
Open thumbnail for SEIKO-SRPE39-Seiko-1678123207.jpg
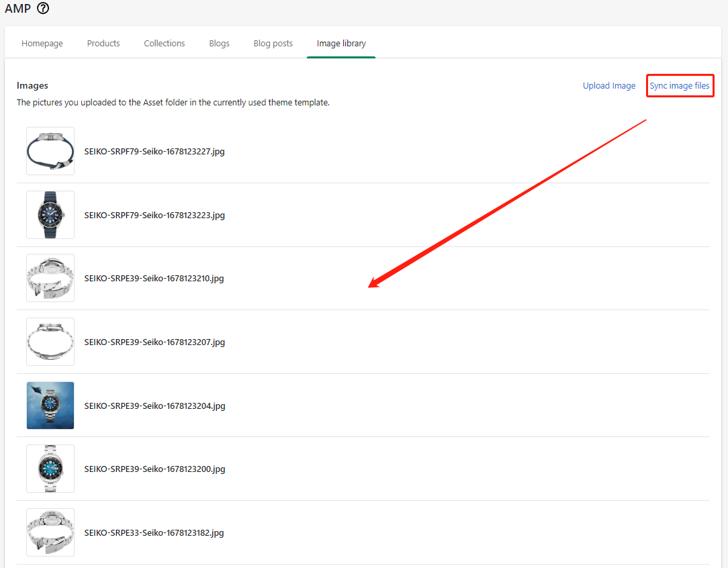click(50, 342)
